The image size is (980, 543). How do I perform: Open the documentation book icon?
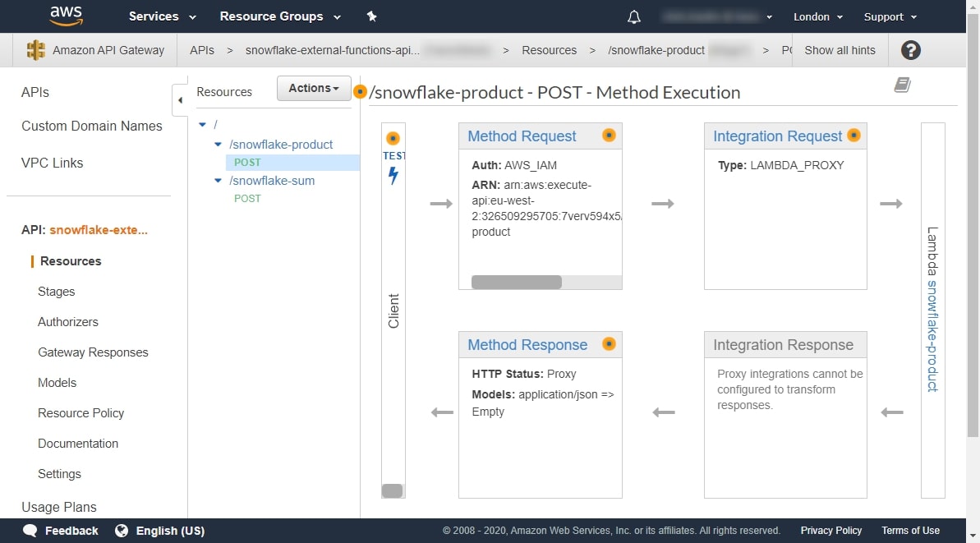[x=902, y=85]
